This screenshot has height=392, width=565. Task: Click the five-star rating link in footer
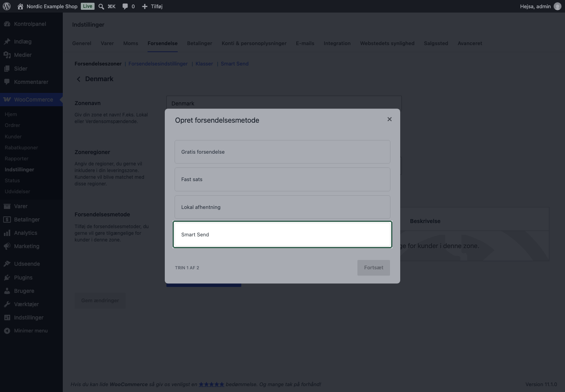[x=211, y=385]
